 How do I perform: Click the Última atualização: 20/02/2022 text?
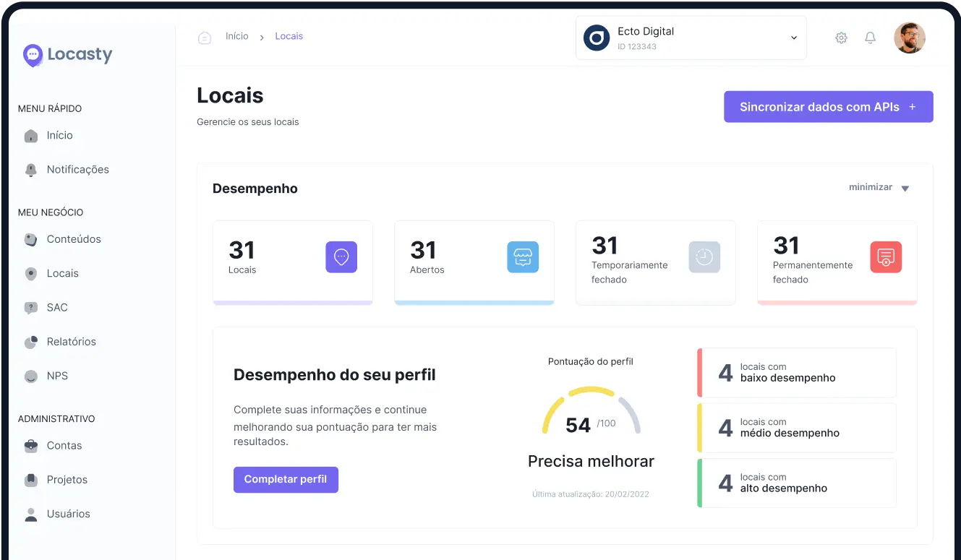(x=591, y=495)
